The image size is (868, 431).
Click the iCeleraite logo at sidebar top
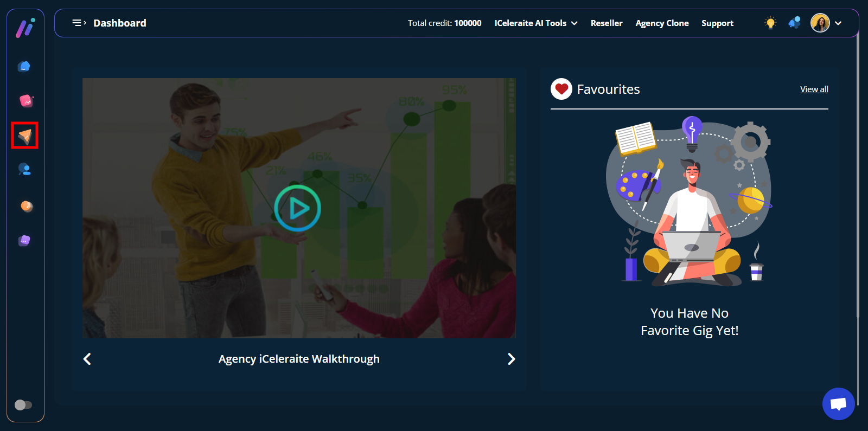tap(25, 28)
